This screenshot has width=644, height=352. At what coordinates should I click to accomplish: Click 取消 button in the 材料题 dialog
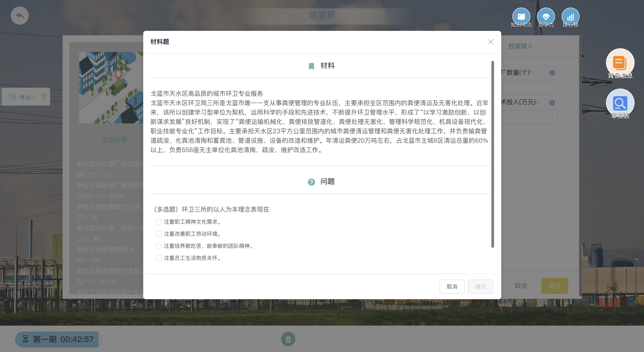pyautogui.click(x=452, y=286)
